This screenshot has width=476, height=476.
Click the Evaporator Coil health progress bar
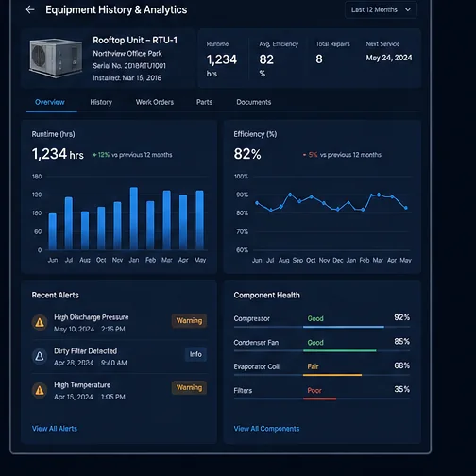pos(322,375)
